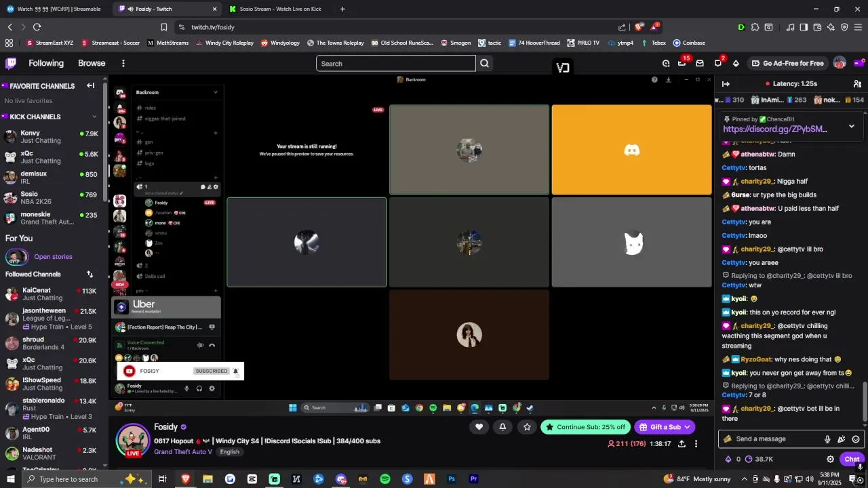
Task: Open Twitch whispers icon with badge 2
Action: 718,63
